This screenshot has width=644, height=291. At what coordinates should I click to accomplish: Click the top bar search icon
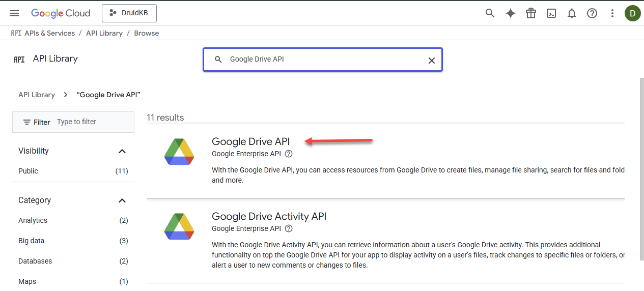pyautogui.click(x=490, y=13)
